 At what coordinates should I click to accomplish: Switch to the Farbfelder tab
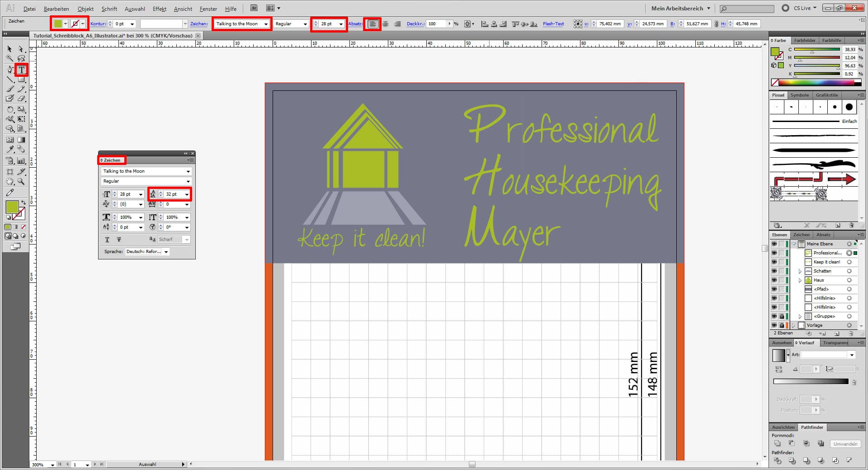click(805, 41)
